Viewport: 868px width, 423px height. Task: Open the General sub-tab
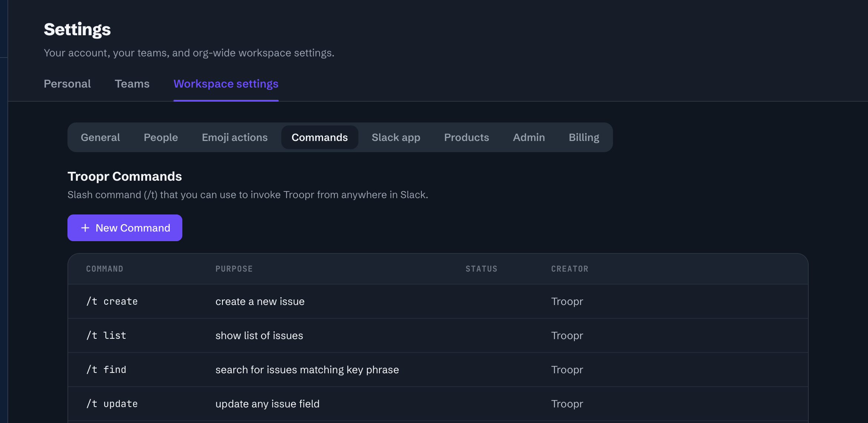pyautogui.click(x=100, y=137)
